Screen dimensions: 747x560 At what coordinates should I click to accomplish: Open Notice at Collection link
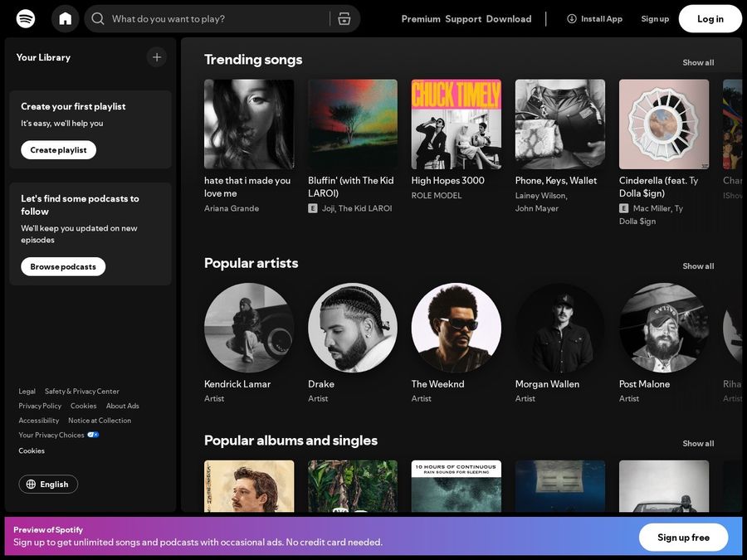100,421
